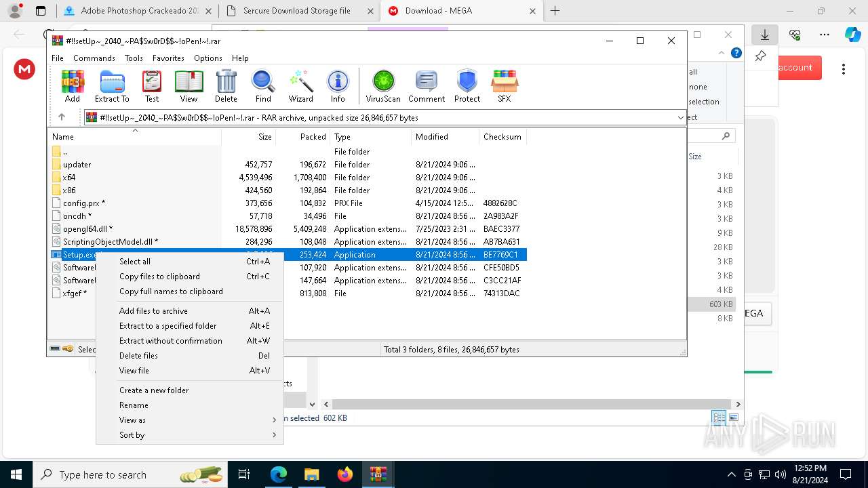The height and width of the screenshot is (488, 868).
Task: Click the Delete trash can icon
Action: (226, 86)
